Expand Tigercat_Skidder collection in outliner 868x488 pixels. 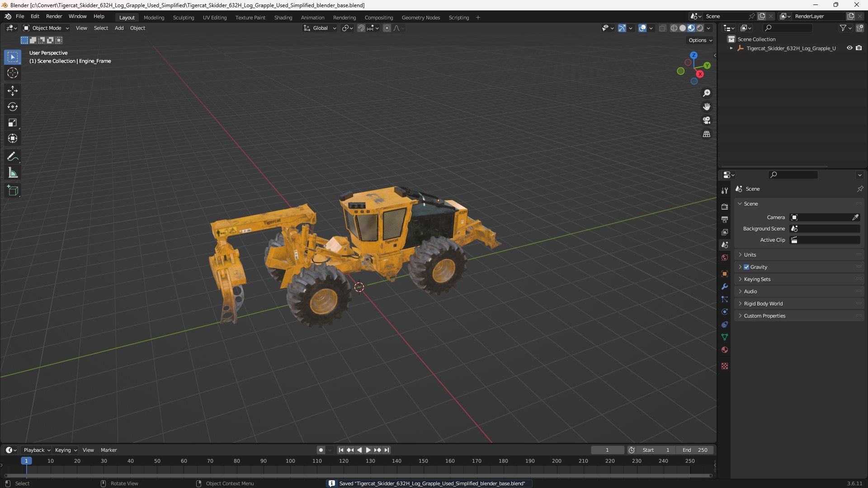[x=731, y=48]
